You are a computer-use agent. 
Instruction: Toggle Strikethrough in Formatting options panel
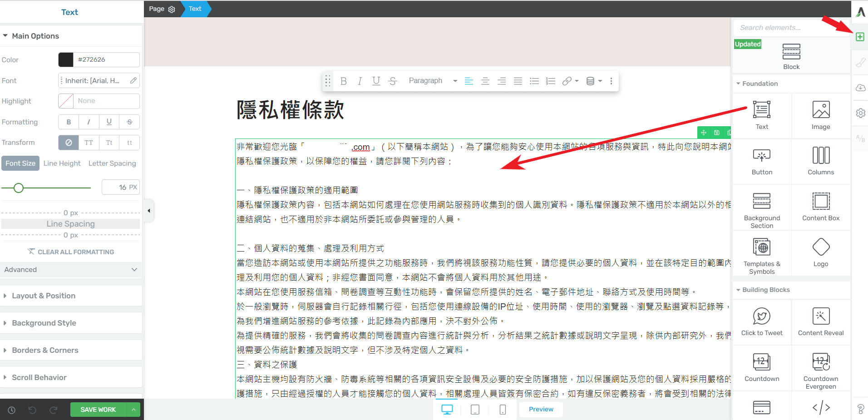[x=129, y=122]
